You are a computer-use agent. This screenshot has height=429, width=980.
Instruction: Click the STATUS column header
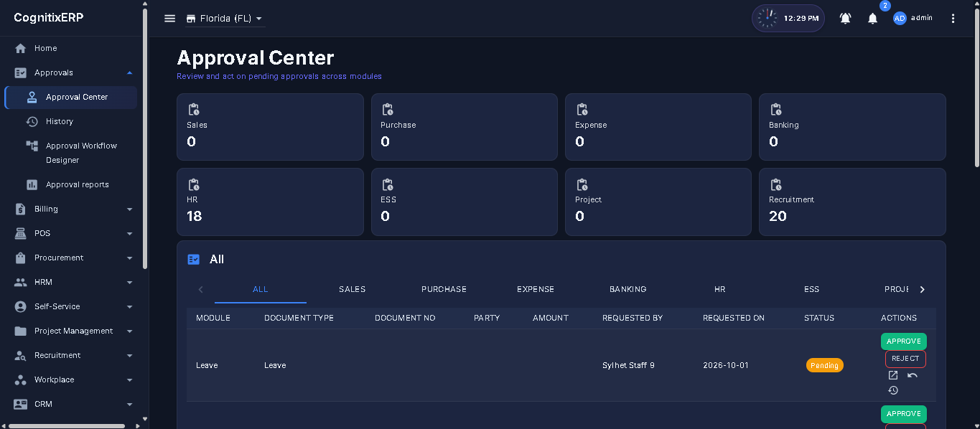click(x=819, y=318)
